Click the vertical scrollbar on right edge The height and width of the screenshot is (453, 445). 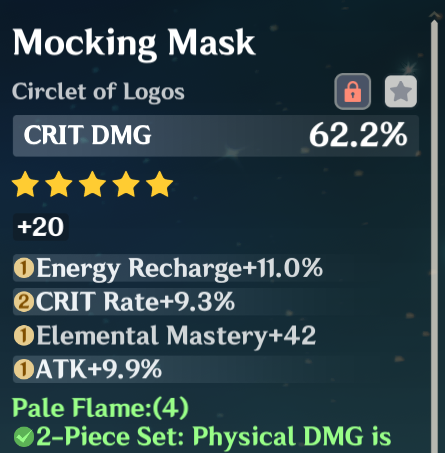pos(434,233)
